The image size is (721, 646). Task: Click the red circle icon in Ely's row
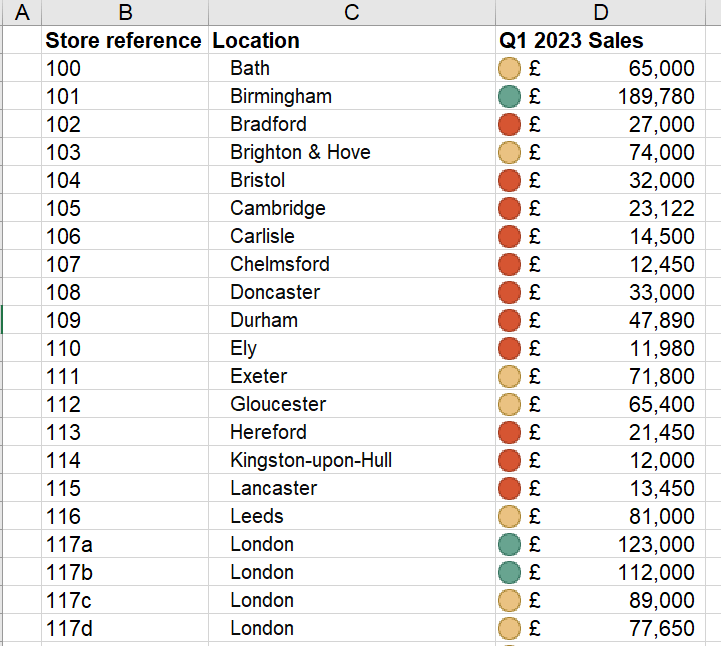coord(510,349)
